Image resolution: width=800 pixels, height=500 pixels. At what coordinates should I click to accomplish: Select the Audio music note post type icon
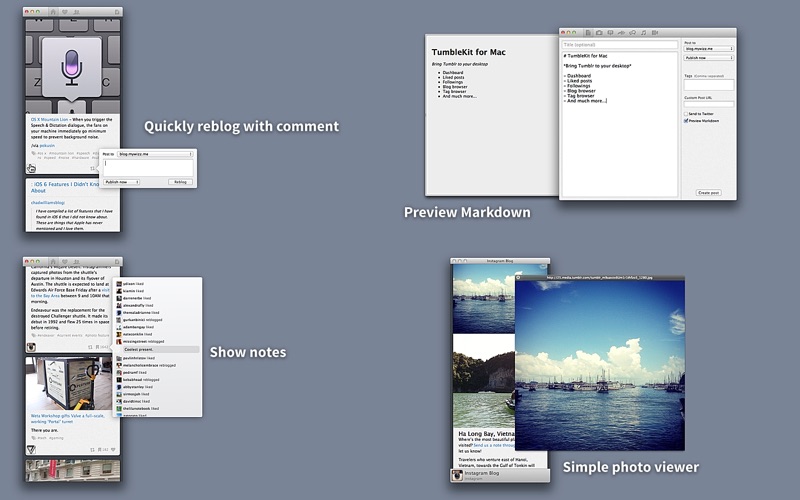(643, 32)
